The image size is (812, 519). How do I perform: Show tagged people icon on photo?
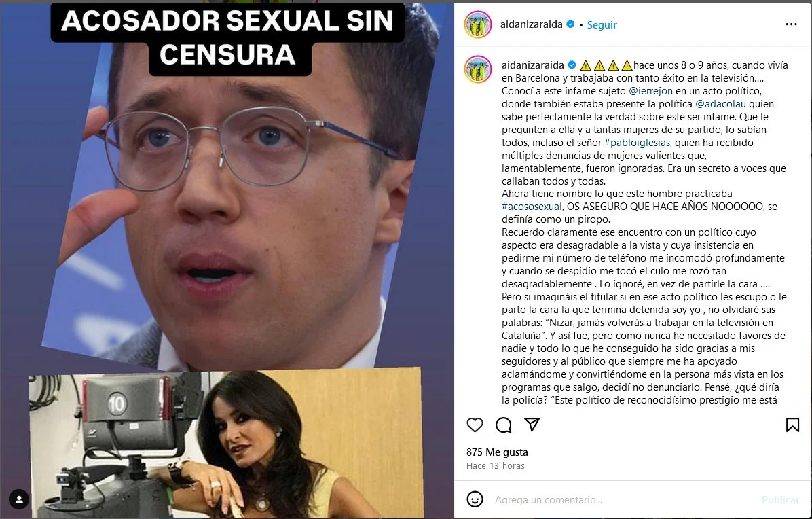pyautogui.click(x=19, y=499)
